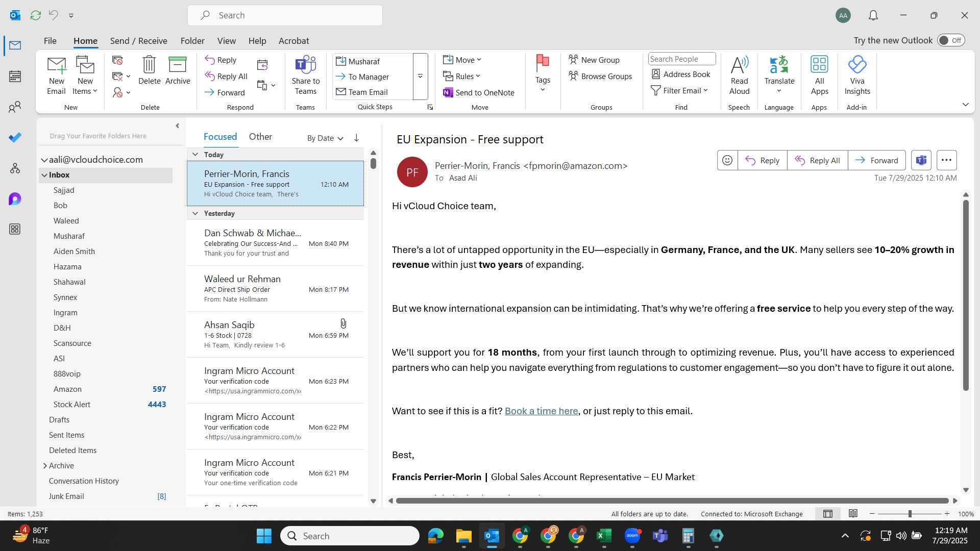Switch to the View ribbon tab
The width and height of the screenshot is (980, 551).
pos(226,41)
